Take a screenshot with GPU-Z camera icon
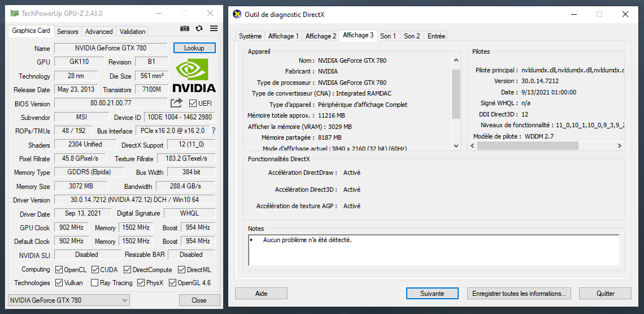The width and height of the screenshot is (644, 314). click(x=185, y=28)
